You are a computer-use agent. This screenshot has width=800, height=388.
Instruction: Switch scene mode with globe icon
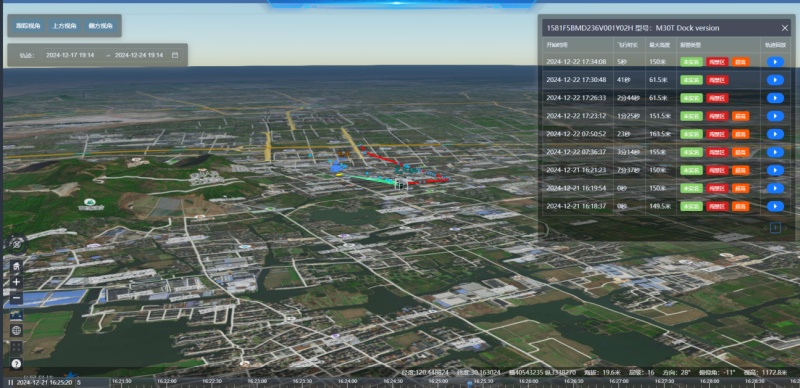(x=16, y=330)
